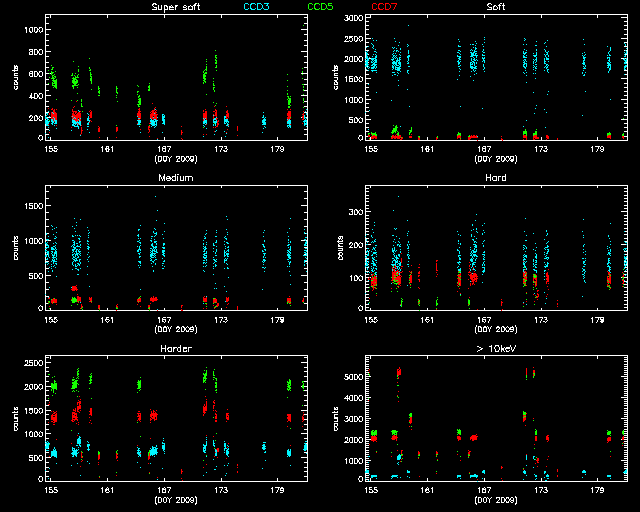Screen dimensions: 640x512
Task: Click the '(DOY 2009)' label under Soft plot
Action: (495, 158)
